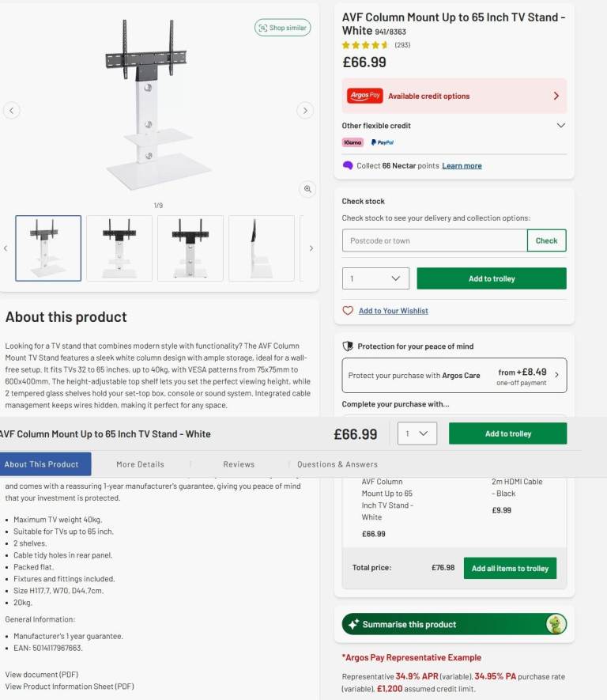
Task: Show the previous product image arrow
Action: click(12, 110)
